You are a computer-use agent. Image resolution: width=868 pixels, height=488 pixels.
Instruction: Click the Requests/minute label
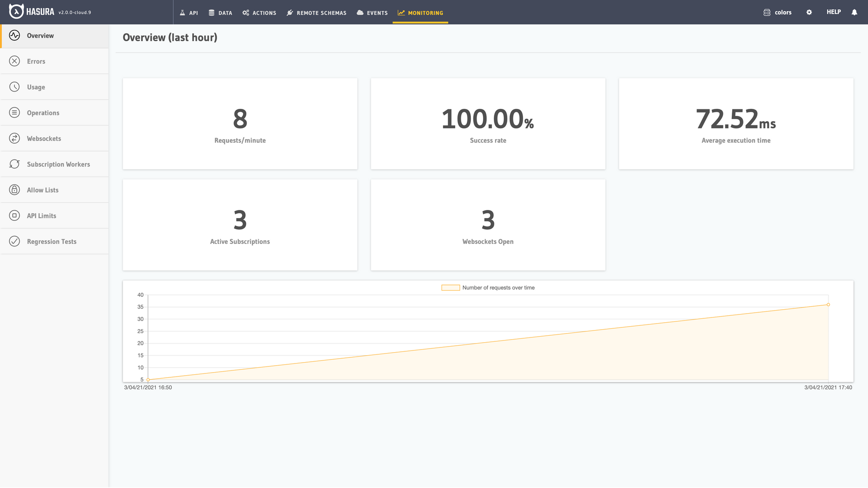pos(240,141)
